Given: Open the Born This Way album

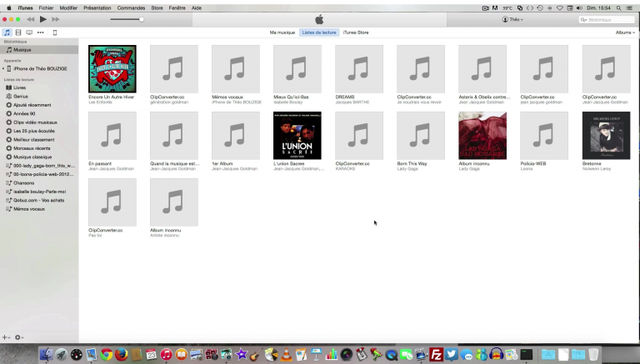Looking at the screenshot, I should 421,136.
